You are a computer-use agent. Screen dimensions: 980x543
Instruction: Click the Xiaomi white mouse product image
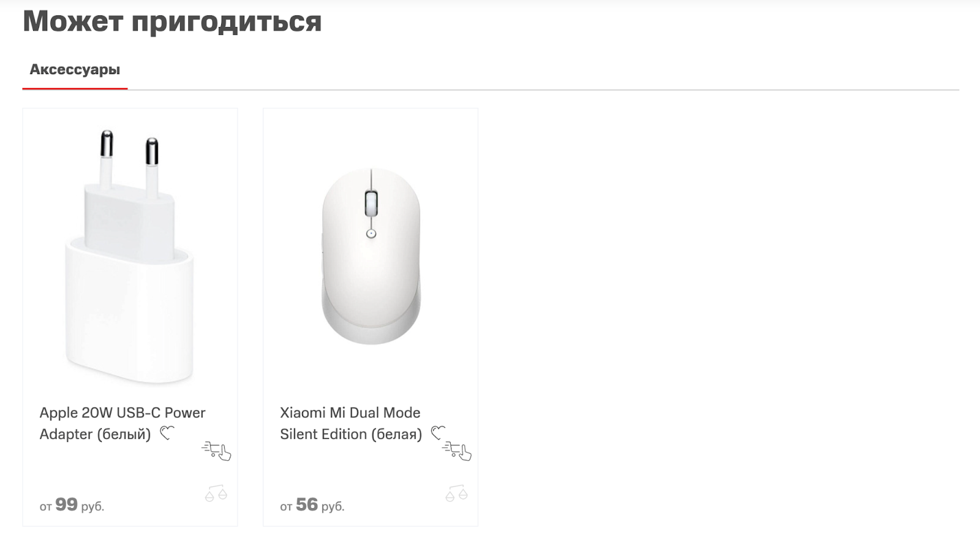tap(371, 257)
